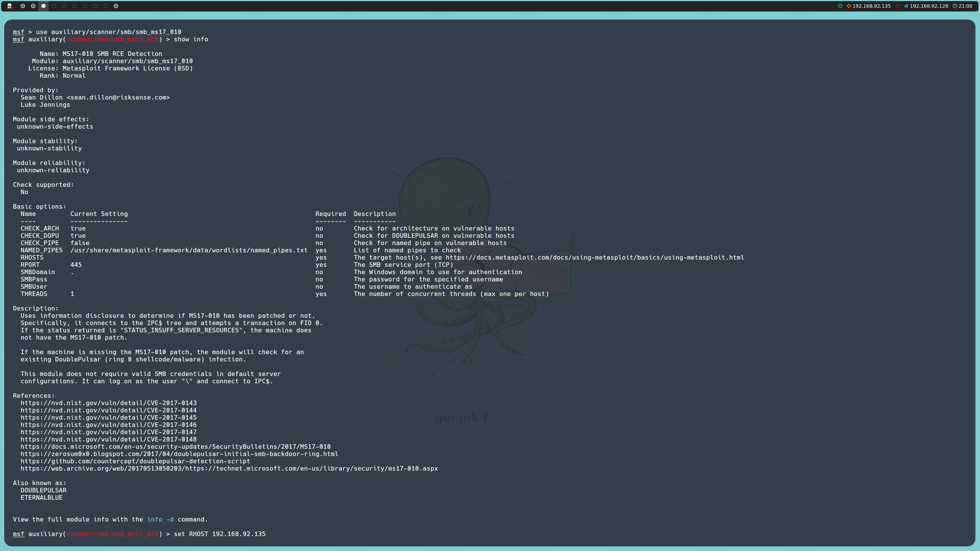The image size is (980, 551).
Task: Switch to the last occupied workspace circle
Action: [116, 6]
